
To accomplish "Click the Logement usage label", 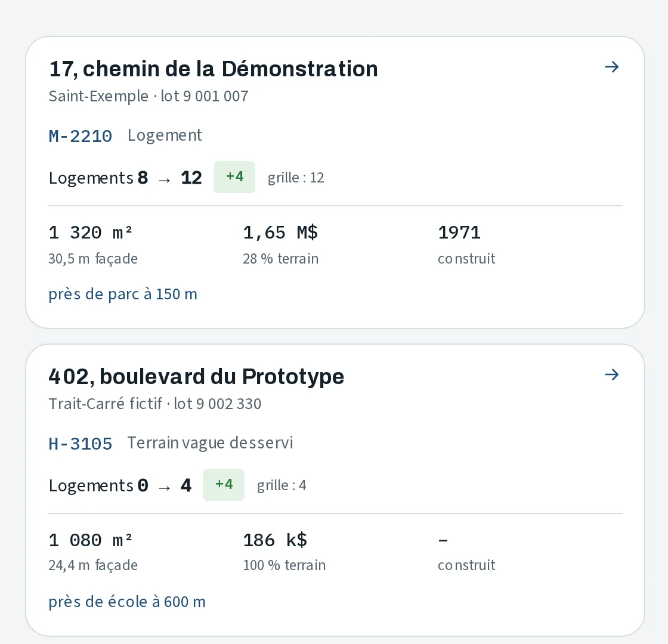I will pos(165,135).
